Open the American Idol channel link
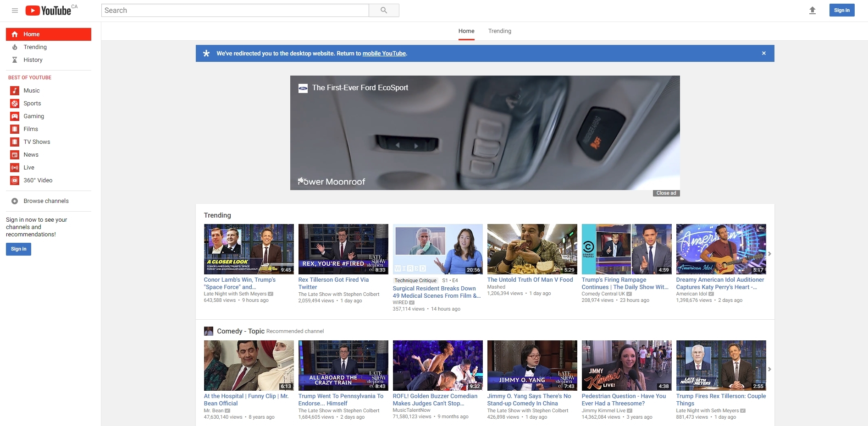Viewport: 868px width, 426px height. click(691, 294)
